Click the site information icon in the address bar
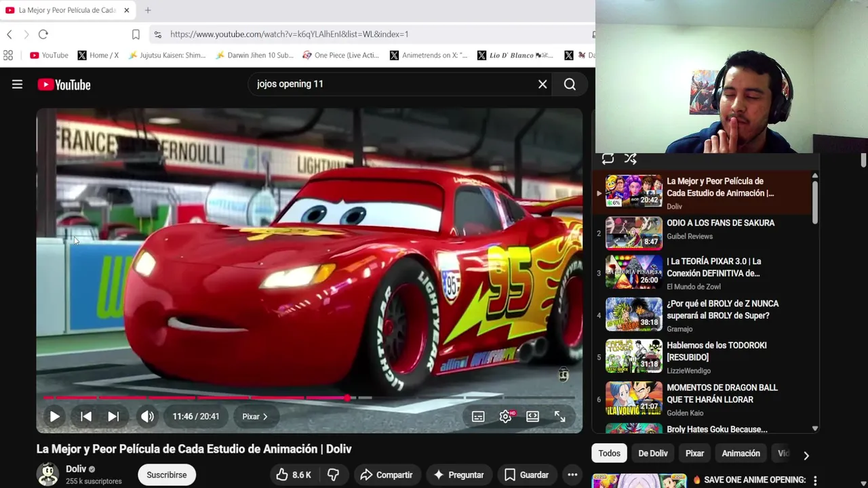 157,34
